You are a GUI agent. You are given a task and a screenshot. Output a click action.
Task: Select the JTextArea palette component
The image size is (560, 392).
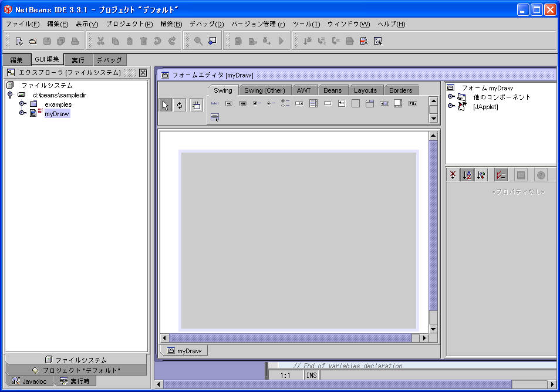[x=342, y=103]
